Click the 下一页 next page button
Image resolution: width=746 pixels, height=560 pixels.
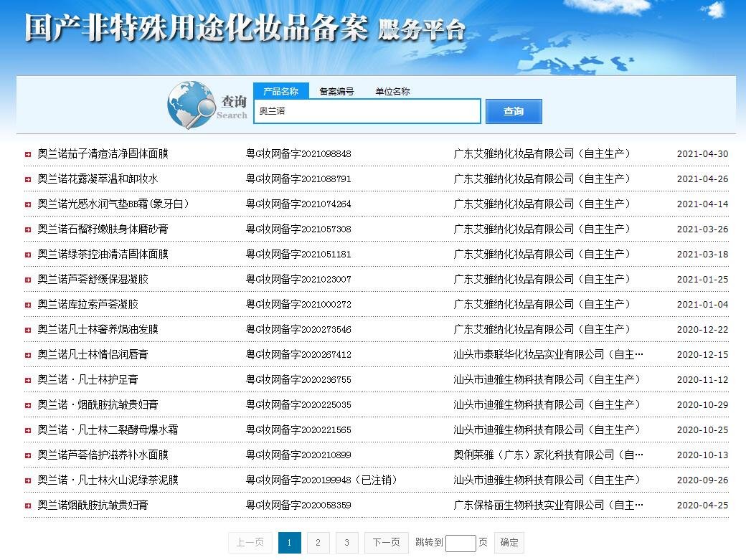point(386,543)
